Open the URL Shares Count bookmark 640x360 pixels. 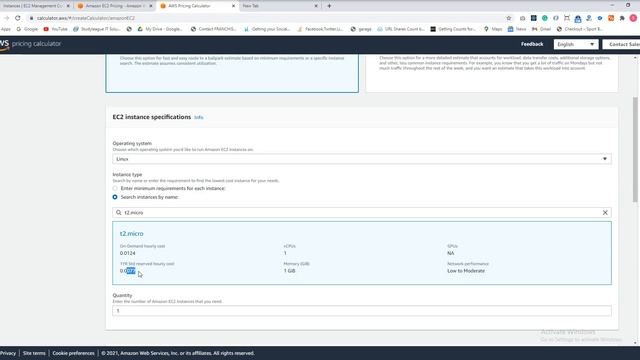coord(400,29)
